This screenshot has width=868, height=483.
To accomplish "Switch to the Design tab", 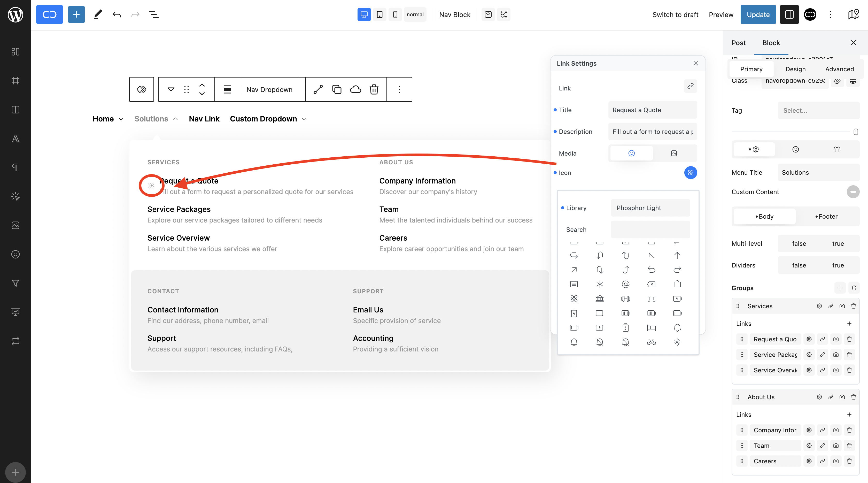I will 795,69.
